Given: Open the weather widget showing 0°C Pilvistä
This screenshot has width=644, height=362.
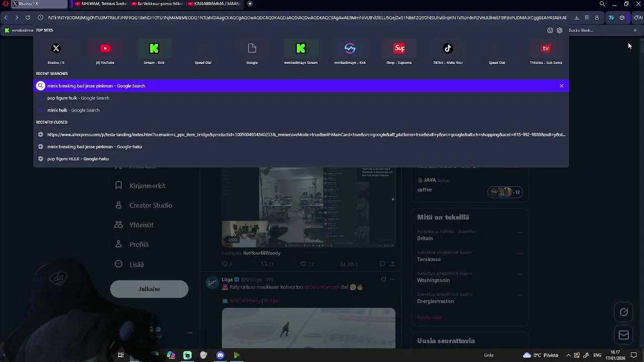Looking at the screenshot, I should [541, 355].
